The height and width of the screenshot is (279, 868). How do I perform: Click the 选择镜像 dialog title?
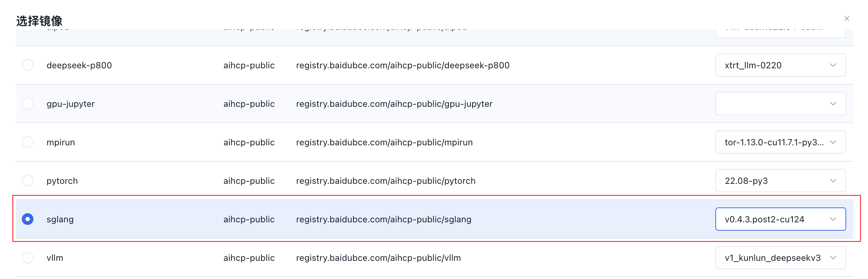coord(39,21)
